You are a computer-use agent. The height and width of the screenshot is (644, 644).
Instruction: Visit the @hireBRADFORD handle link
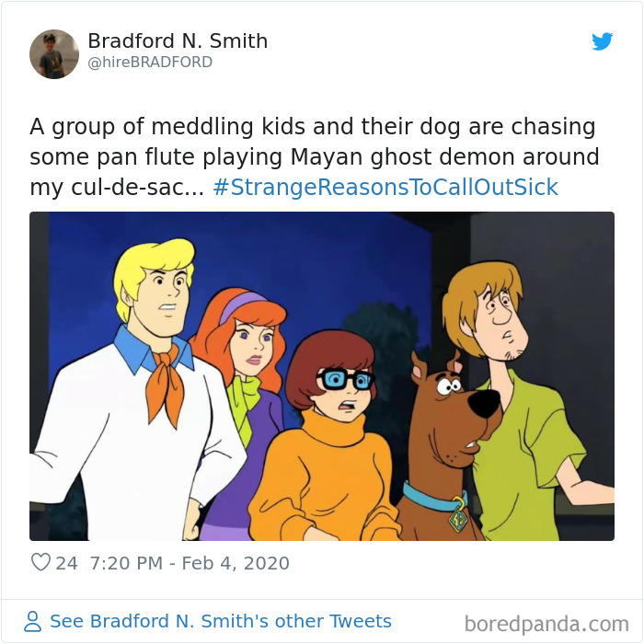point(150,62)
